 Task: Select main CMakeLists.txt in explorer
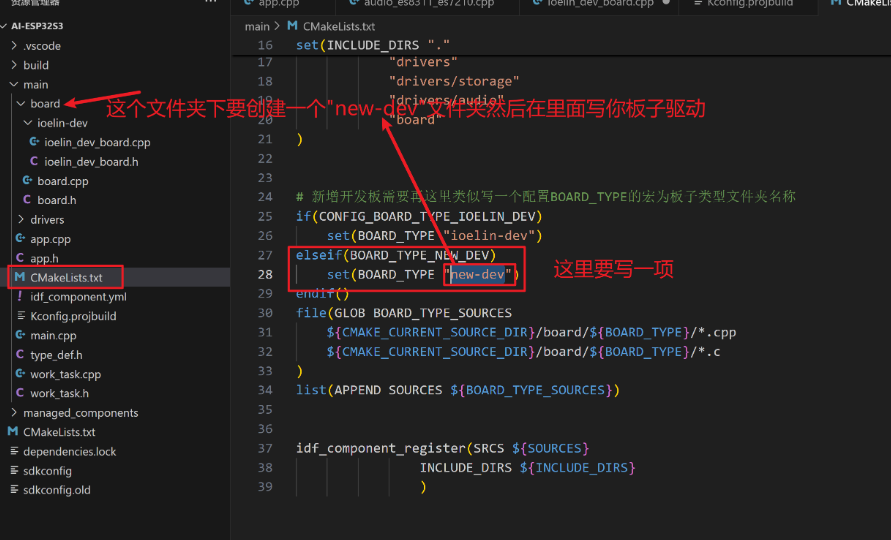[x=66, y=277]
